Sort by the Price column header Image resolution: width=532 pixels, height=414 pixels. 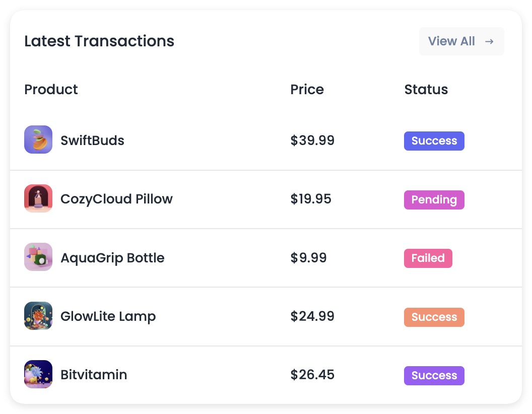point(307,90)
